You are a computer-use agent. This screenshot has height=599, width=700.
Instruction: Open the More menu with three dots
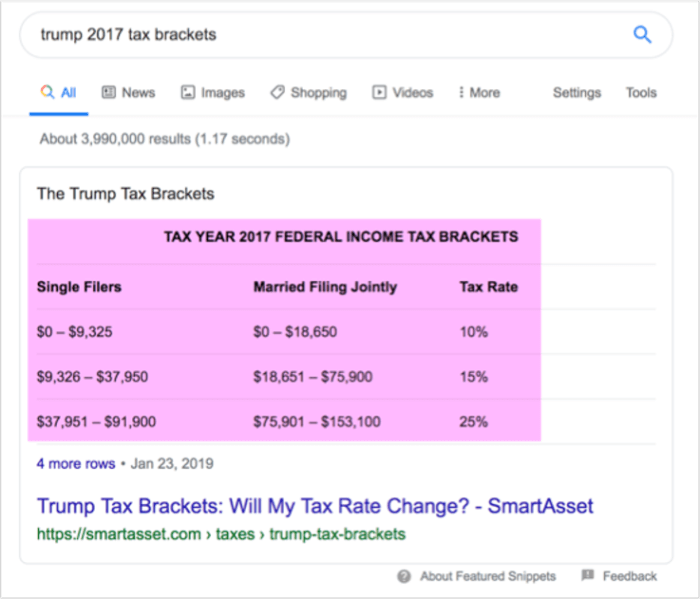(478, 92)
